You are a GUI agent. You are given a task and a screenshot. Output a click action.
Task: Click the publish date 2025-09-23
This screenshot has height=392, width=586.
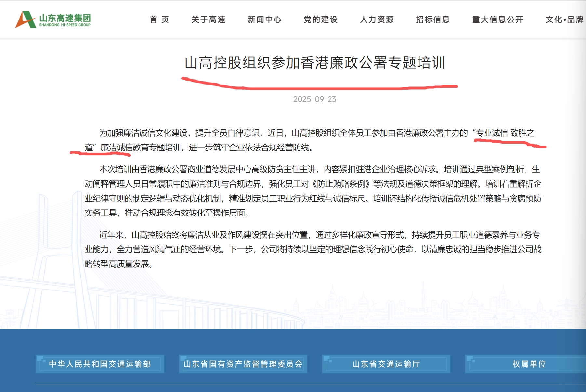click(x=315, y=99)
